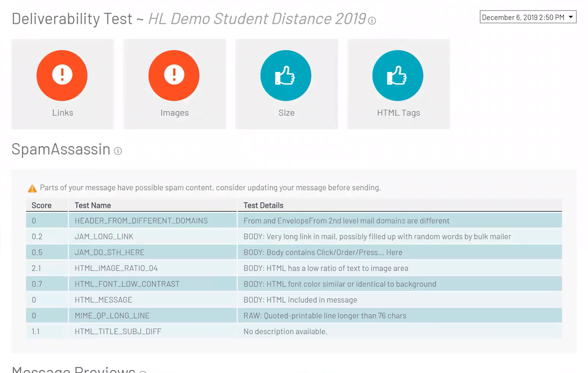Select the JAM_LONG_LINK test name

(104, 237)
